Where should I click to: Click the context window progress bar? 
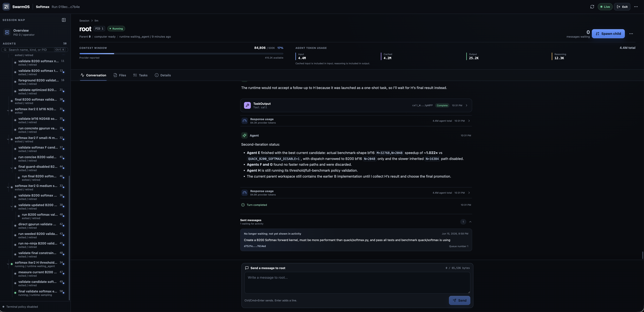click(x=181, y=54)
